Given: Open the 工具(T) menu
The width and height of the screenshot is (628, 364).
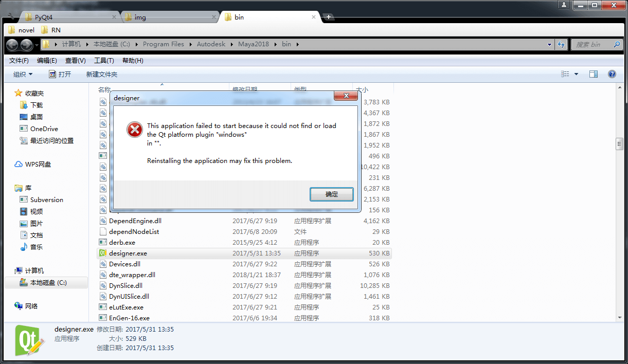Looking at the screenshot, I should pos(104,61).
